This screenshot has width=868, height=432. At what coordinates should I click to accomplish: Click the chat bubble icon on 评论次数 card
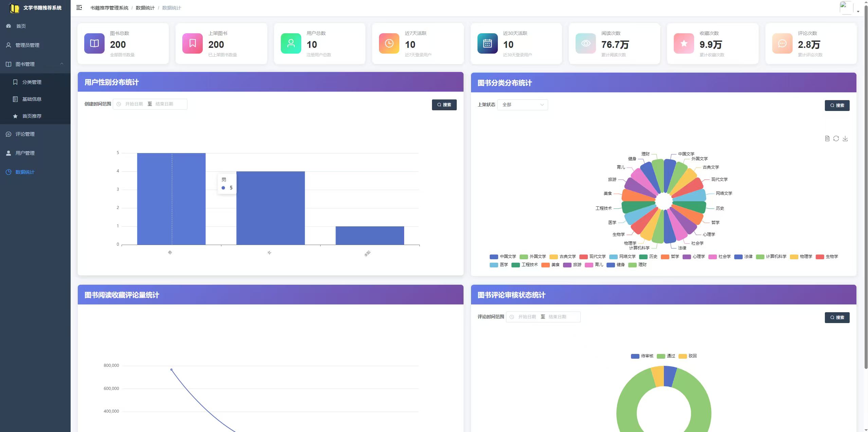782,43
